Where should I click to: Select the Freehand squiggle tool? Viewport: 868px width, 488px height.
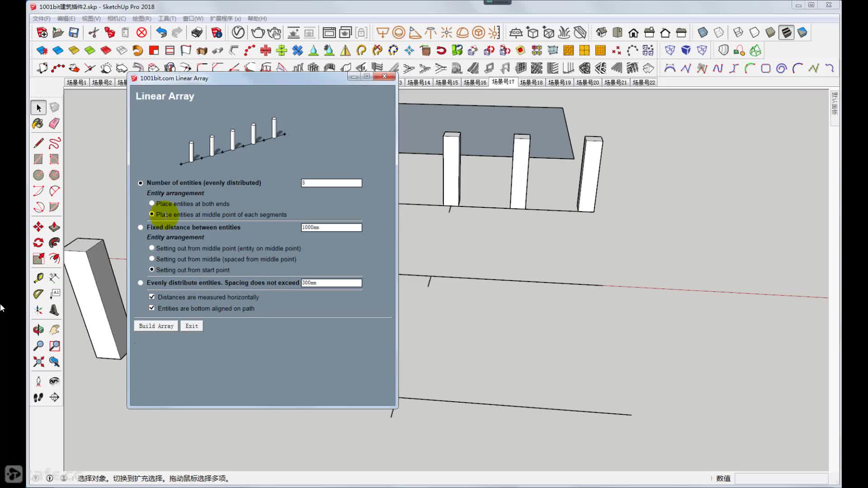coord(54,143)
